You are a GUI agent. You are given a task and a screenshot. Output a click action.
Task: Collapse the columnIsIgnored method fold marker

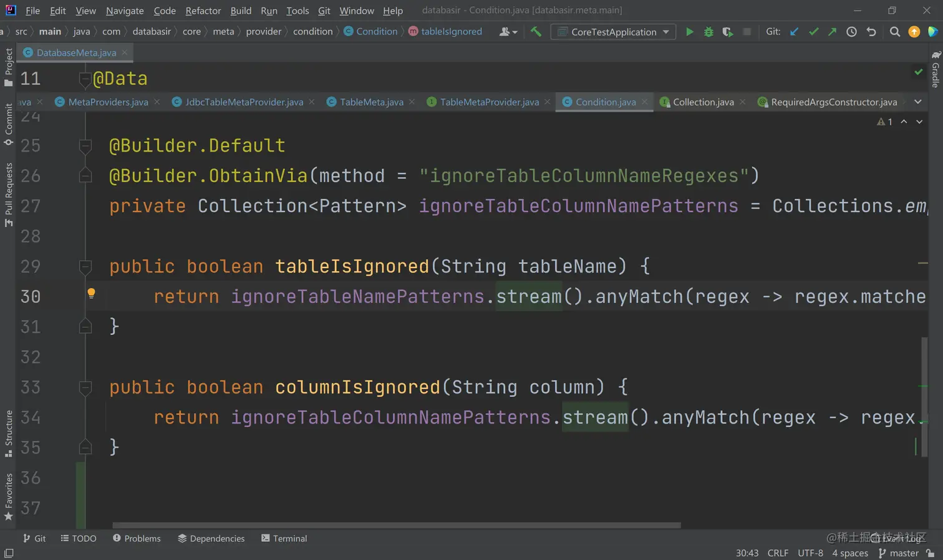tap(85, 388)
